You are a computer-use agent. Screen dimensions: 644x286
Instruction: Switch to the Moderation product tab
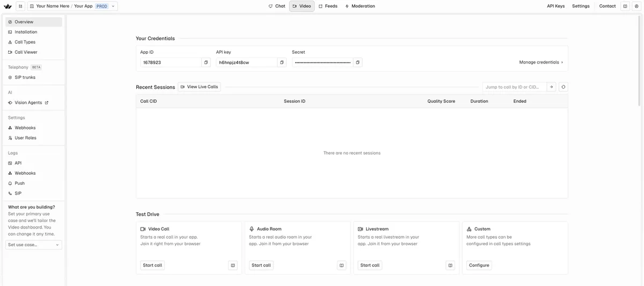tap(360, 6)
